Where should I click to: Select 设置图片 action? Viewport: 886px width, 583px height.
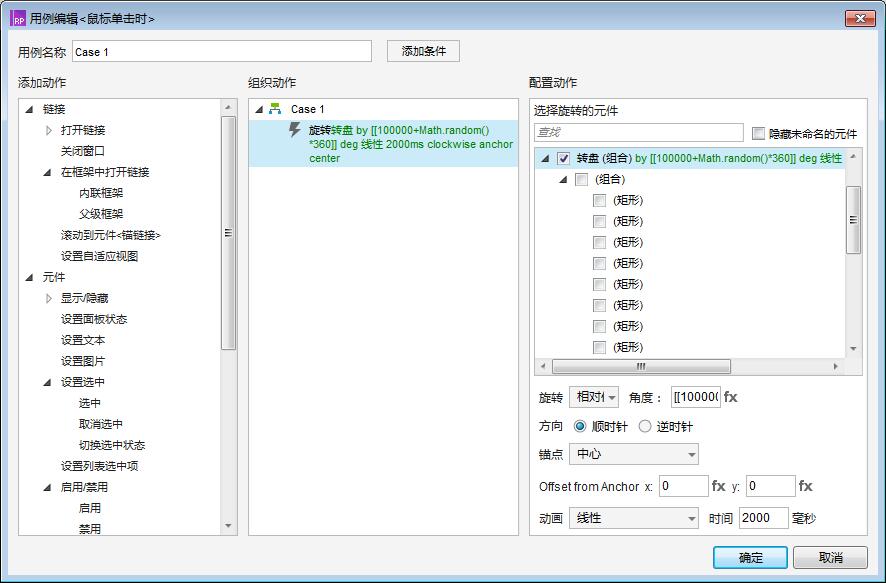click(83, 361)
